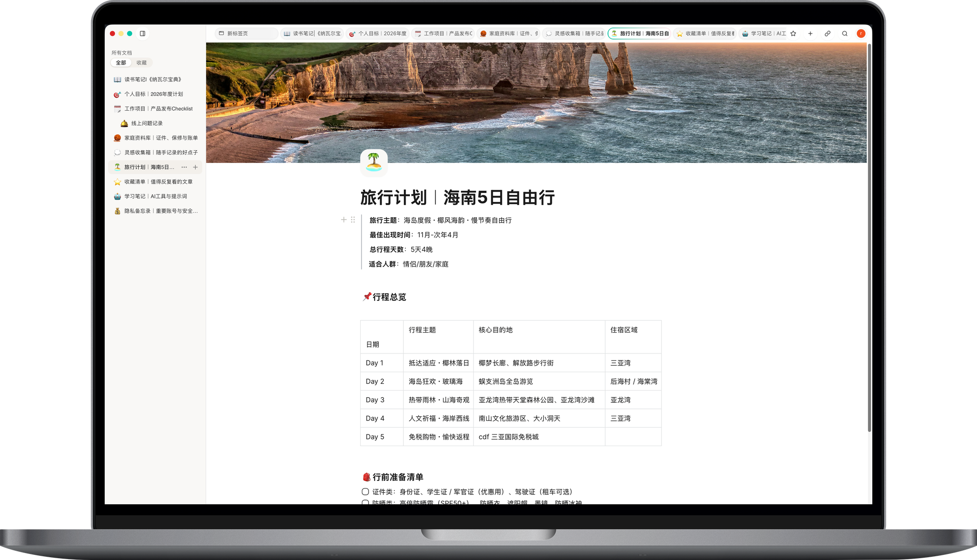Click star icon of 收藏清单 in sidebar
977x560 pixels.
coord(117,182)
